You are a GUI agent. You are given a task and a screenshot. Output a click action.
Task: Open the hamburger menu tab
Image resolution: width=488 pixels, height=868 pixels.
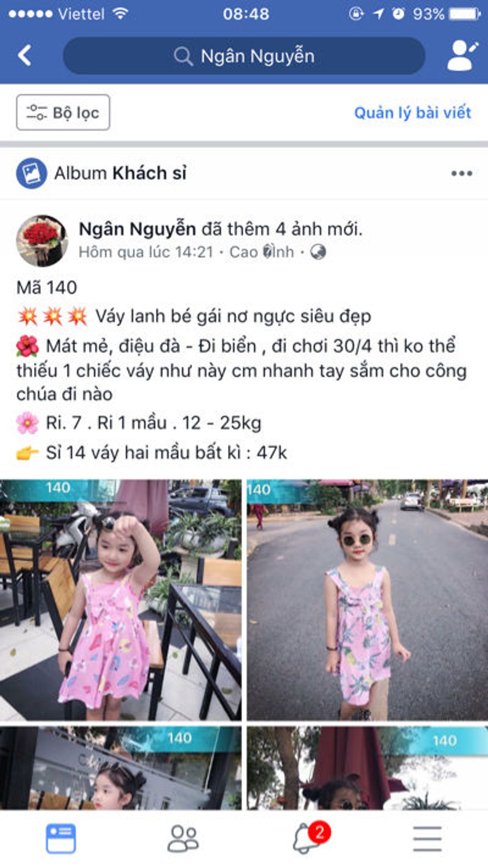point(427,838)
